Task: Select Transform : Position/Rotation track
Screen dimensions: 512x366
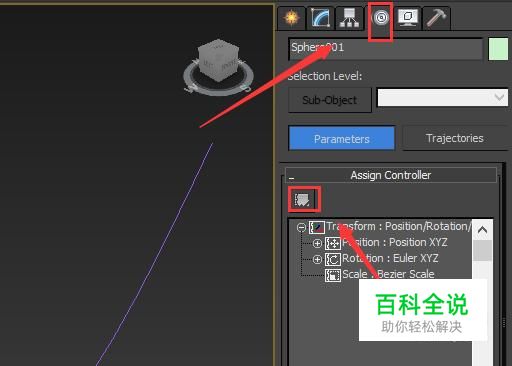Action: click(x=399, y=226)
